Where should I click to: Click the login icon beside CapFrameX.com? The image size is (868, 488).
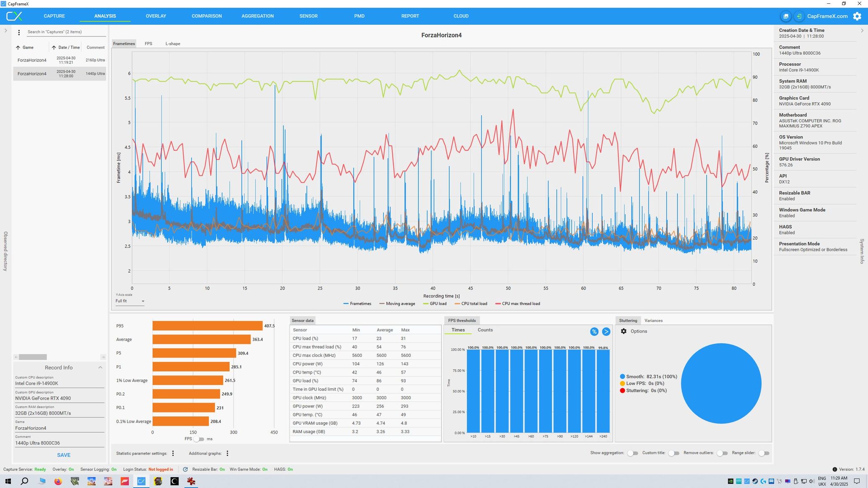click(x=799, y=16)
